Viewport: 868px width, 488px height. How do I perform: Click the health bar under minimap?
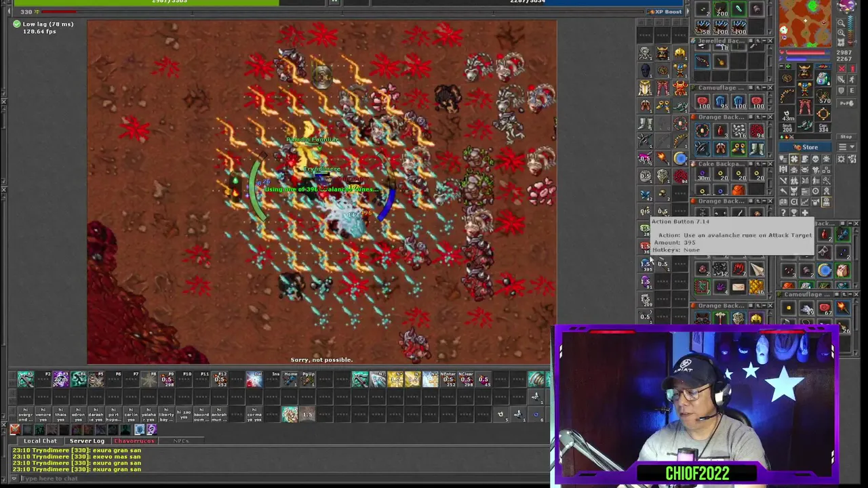(808, 53)
